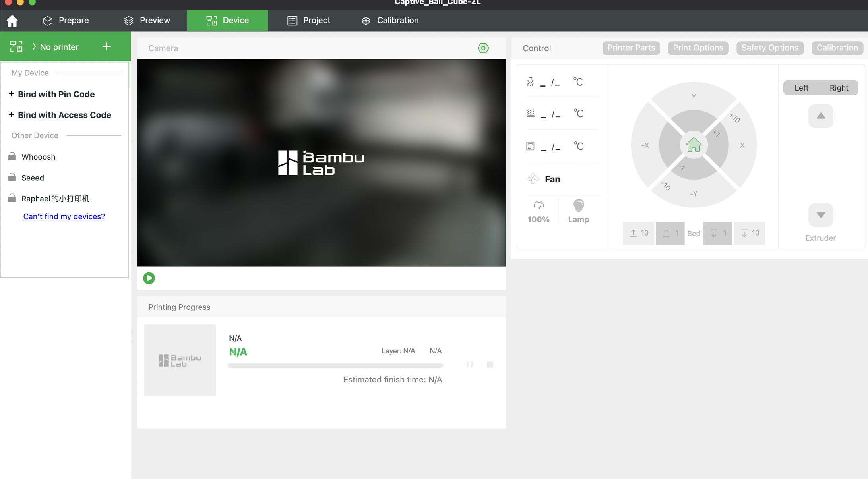
Task: Expand the No printer device selector
Action: pyautogui.click(x=55, y=47)
